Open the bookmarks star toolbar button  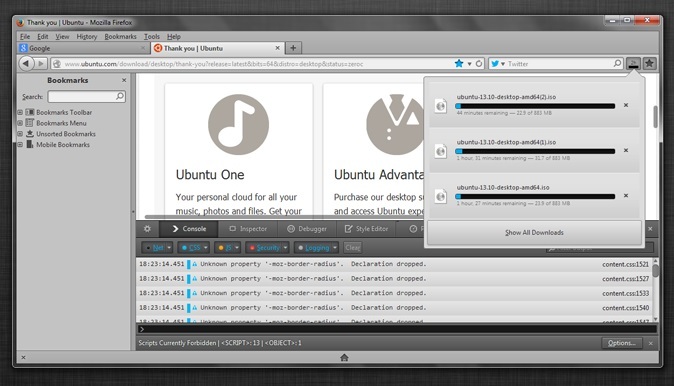649,64
